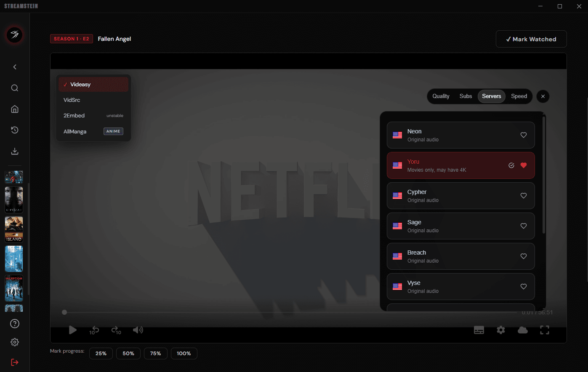Screen dimensions: 588x372
Task: Open the Island poster thumbnail in sidebar
Action: pyautogui.click(x=14, y=229)
